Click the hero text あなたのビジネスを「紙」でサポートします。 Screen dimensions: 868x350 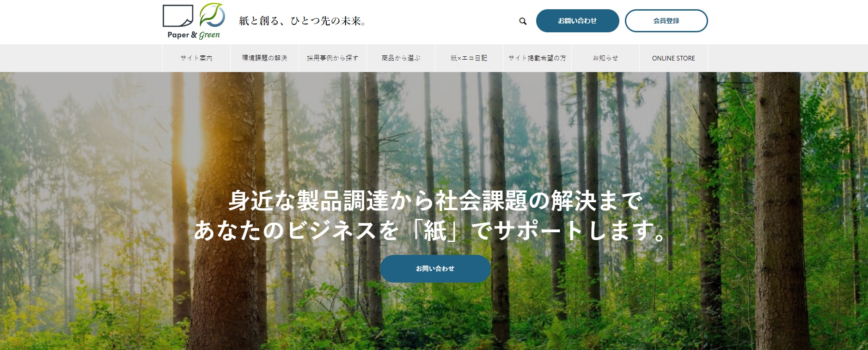(x=430, y=230)
